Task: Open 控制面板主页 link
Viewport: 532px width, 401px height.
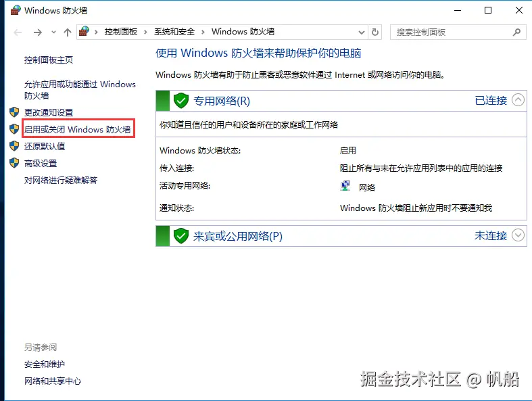Action: point(49,60)
